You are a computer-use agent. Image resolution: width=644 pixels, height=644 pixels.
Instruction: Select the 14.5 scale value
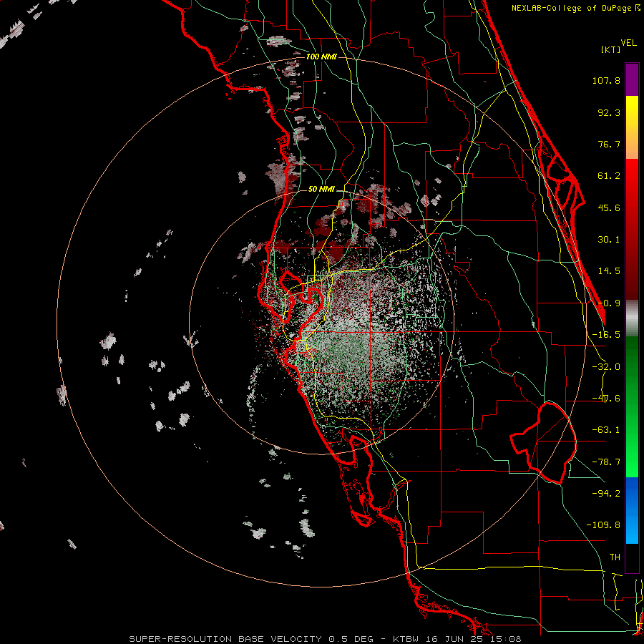pyautogui.click(x=609, y=271)
